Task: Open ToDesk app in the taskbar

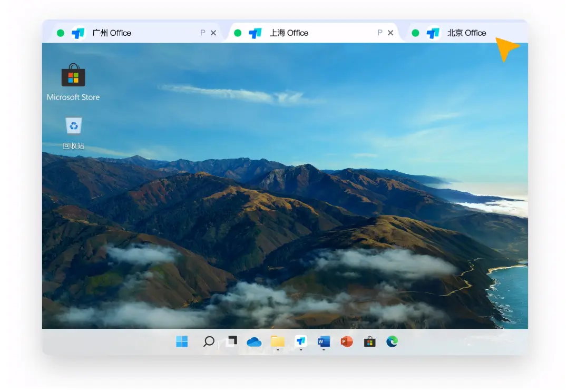Action: 301,341
